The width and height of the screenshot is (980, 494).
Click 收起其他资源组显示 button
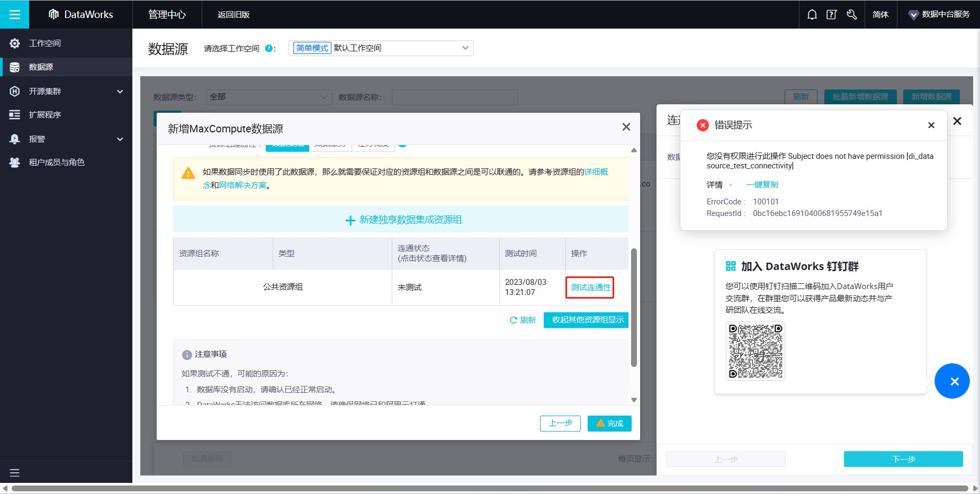coord(586,320)
